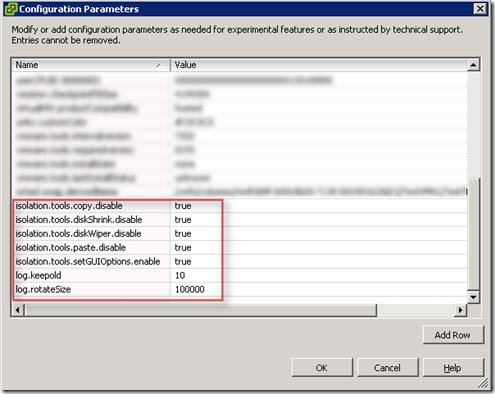Select isolation.tools.setGUIOptions.enable parameter

[x=240, y=262]
